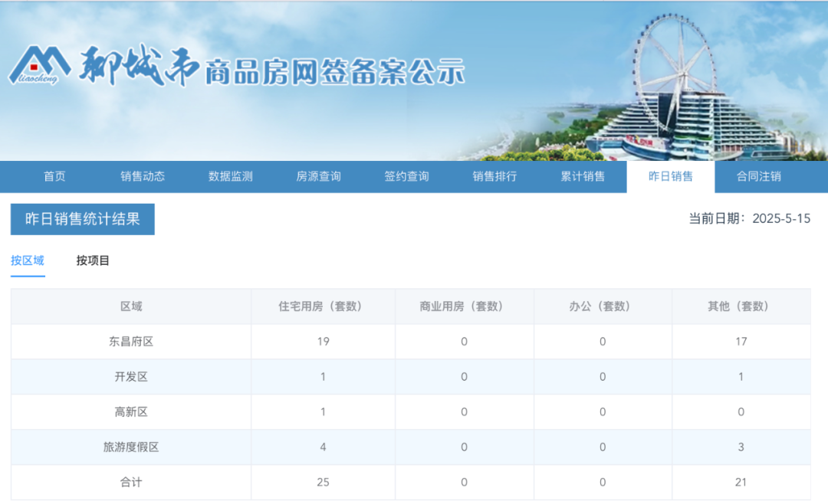Open 房源查询 housing source search

[321, 176]
